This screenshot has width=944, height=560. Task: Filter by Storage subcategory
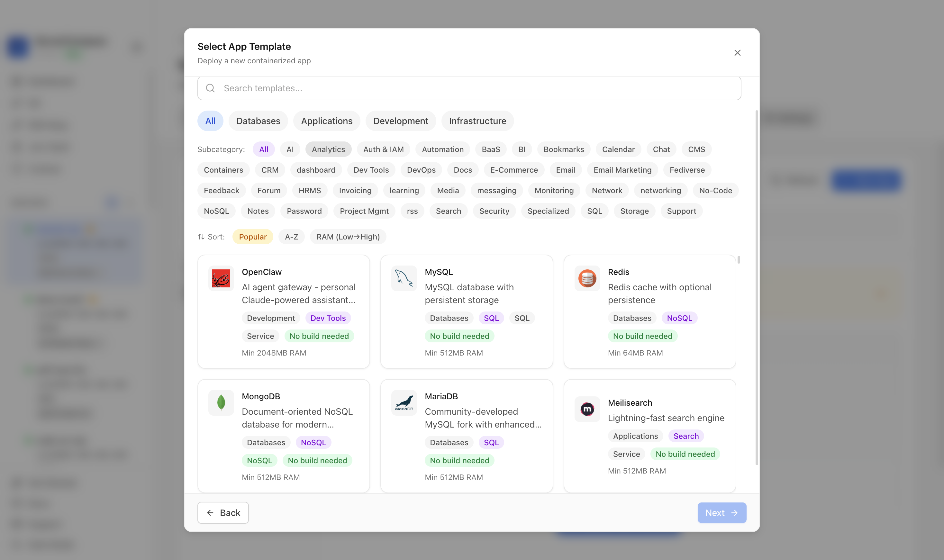[x=634, y=211]
